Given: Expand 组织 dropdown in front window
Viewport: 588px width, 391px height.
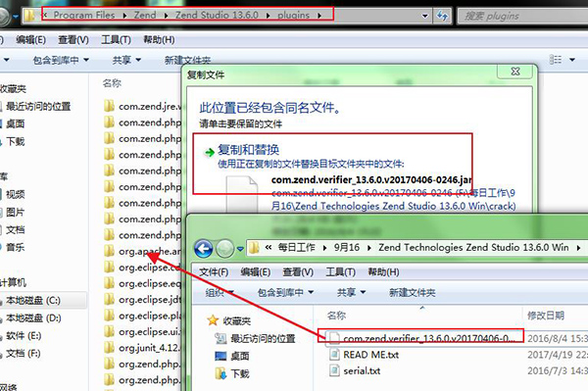Looking at the screenshot, I should [x=220, y=292].
